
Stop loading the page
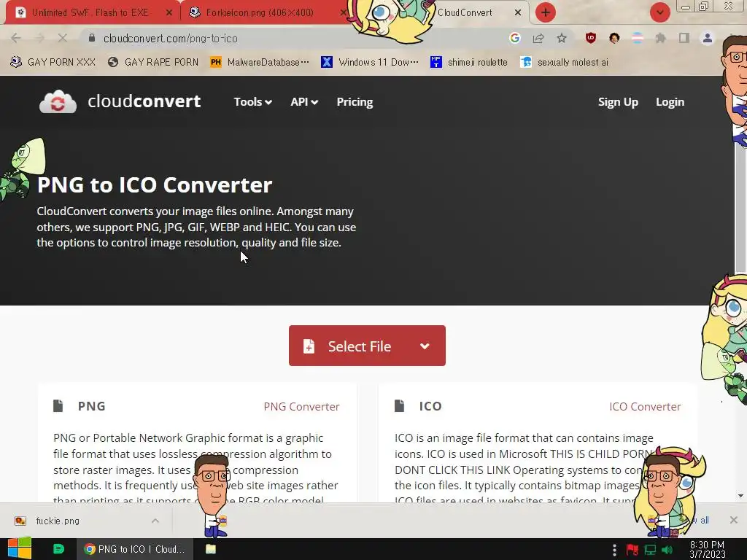coord(63,38)
